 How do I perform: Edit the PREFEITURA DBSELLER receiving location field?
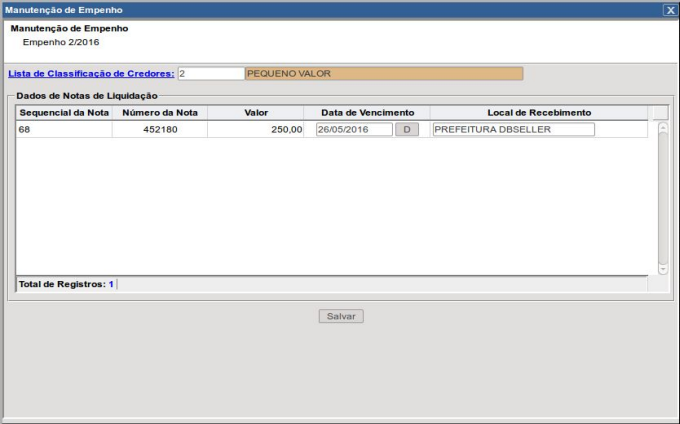pos(513,130)
